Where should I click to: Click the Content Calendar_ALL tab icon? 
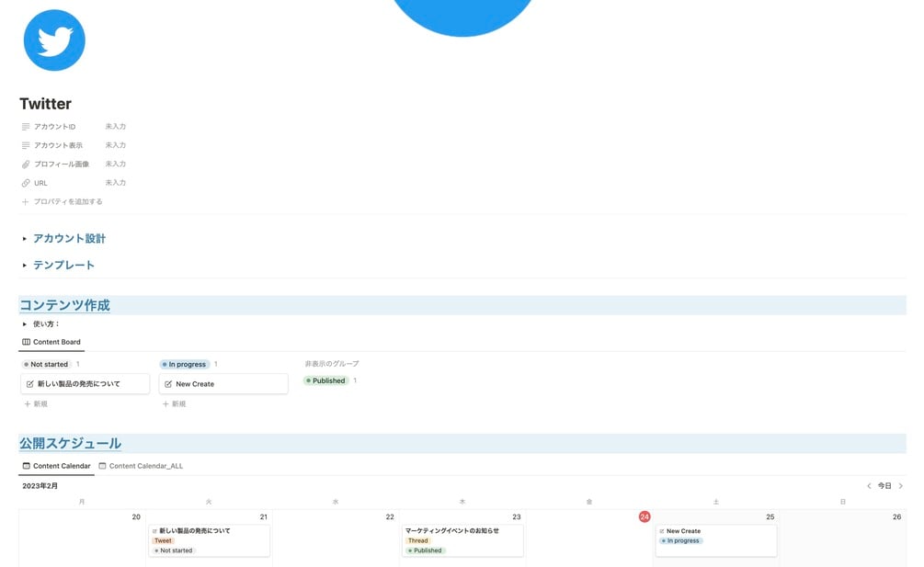[x=103, y=466]
